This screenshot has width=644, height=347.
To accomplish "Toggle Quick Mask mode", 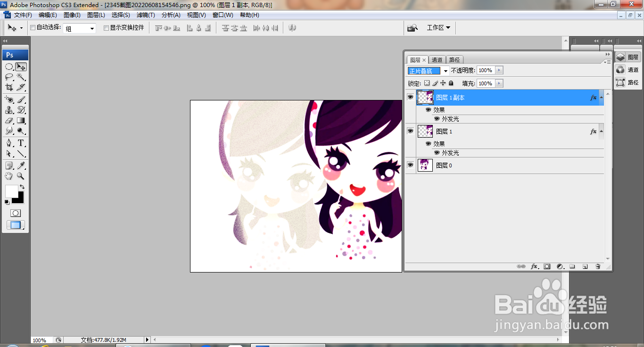I will click(16, 213).
